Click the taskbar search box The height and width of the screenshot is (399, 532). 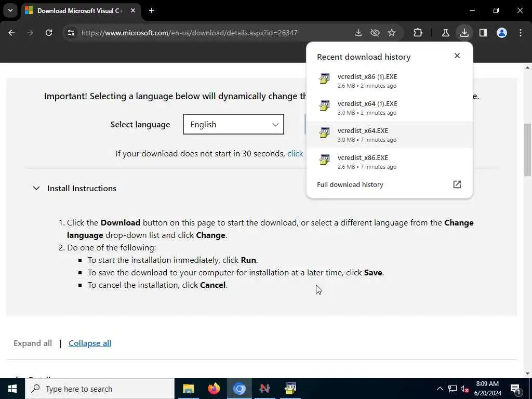[99, 389]
